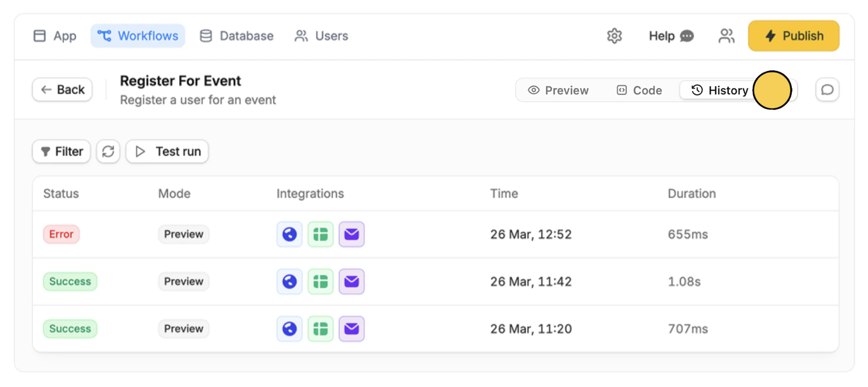Click the 655ms duration value
The width and height of the screenshot is (868, 387).
(688, 235)
